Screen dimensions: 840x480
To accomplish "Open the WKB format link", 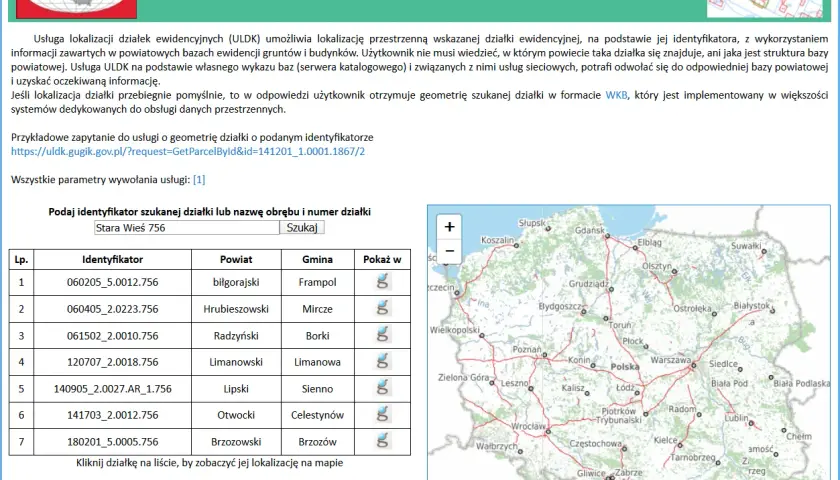I will pos(616,95).
